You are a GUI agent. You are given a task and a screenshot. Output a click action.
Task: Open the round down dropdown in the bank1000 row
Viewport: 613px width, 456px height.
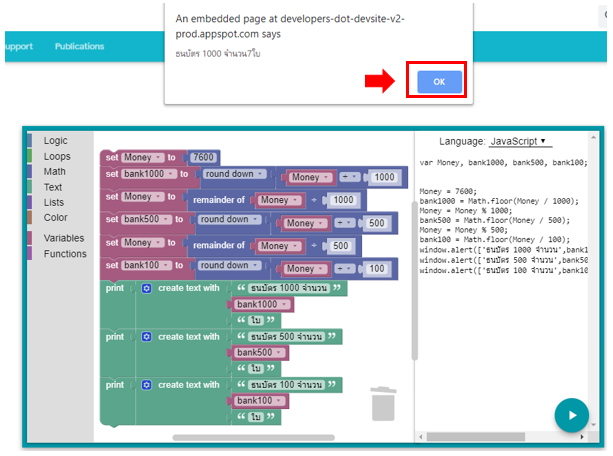pyautogui.click(x=234, y=174)
